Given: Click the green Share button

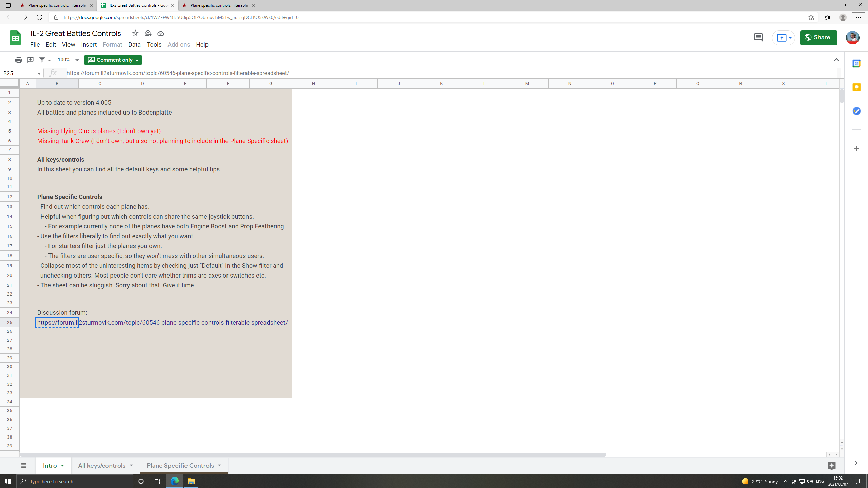Looking at the screenshot, I should point(818,38).
